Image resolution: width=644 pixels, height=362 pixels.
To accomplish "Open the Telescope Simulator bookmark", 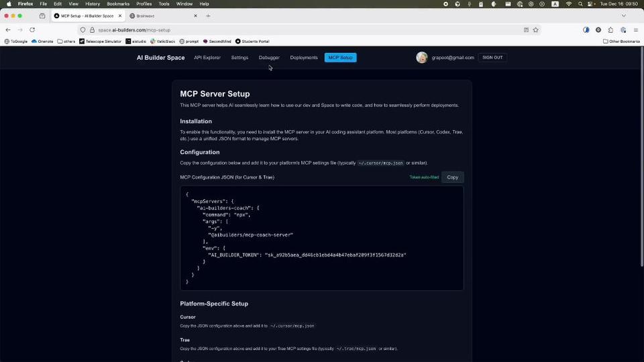I will (x=100, y=42).
